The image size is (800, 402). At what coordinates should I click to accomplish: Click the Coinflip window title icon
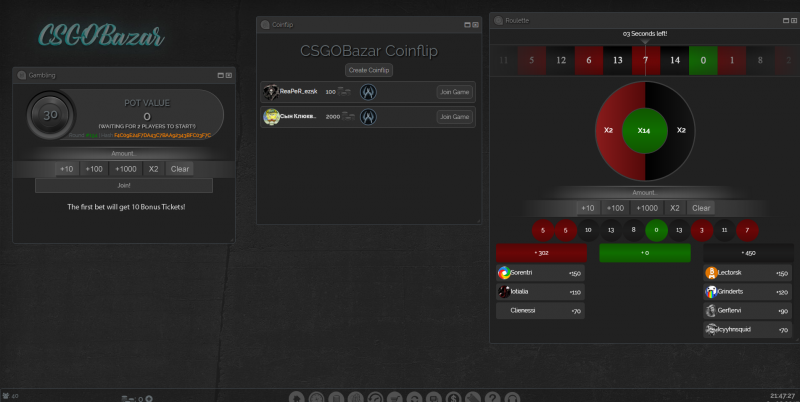(x=265, y=24)
